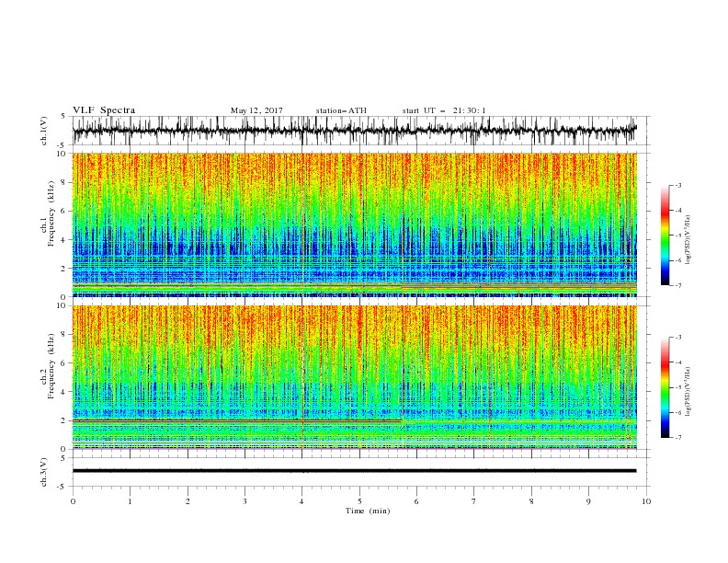Click the "4" kHz tick on ch.2 axis
The height and width of the screenshot is (563, 728).
64,392
